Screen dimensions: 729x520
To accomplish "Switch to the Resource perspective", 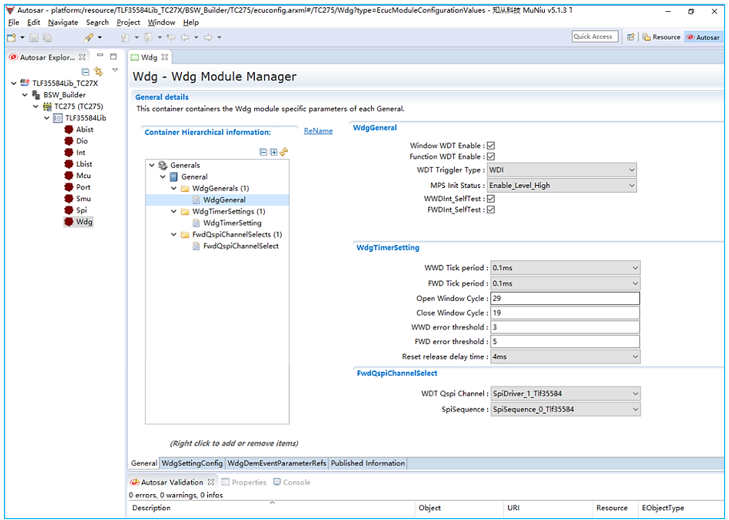I will click(662, 37).
